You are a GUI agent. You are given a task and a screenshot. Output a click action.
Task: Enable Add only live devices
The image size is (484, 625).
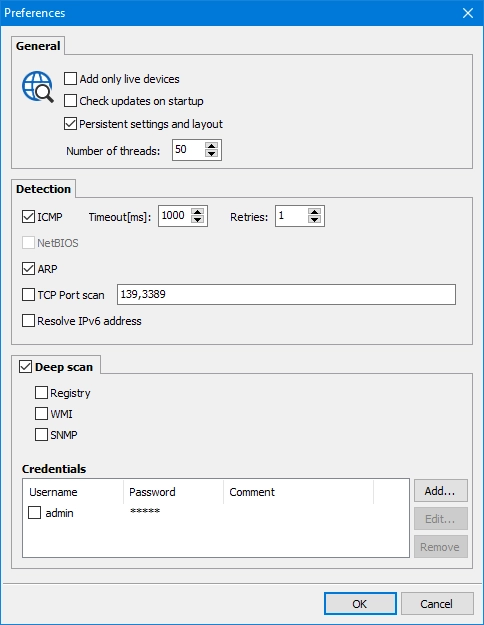click(x=71, y=79)
